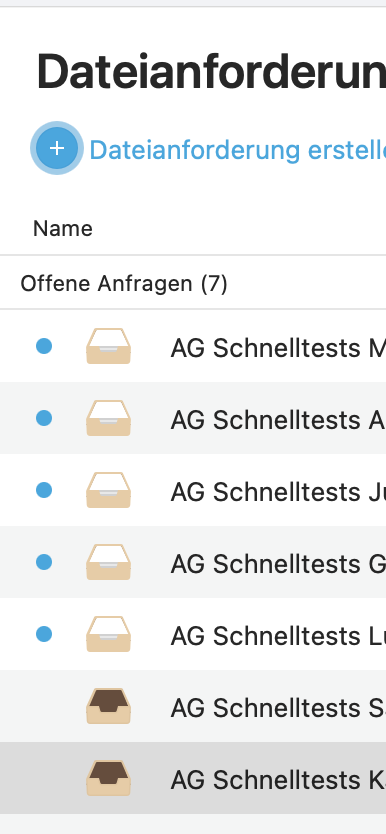Click dark filled inbox icon in highlighted K row

108,778
